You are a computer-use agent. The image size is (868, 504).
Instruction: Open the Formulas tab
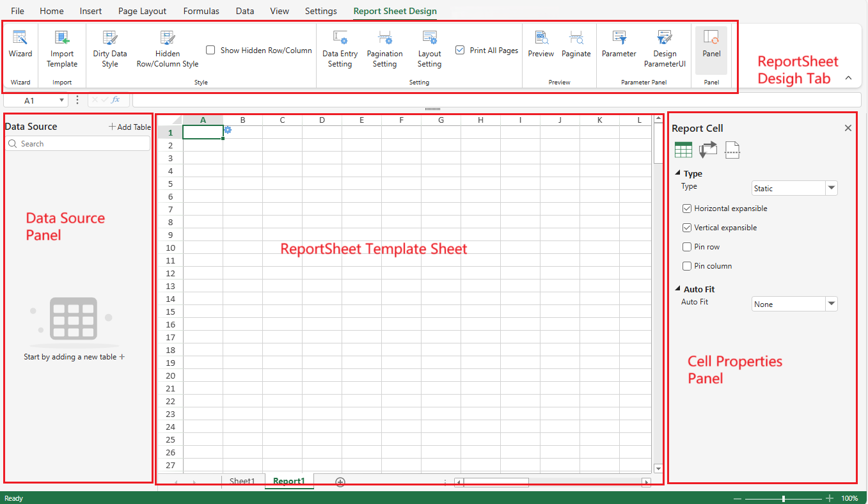point(201,11)
